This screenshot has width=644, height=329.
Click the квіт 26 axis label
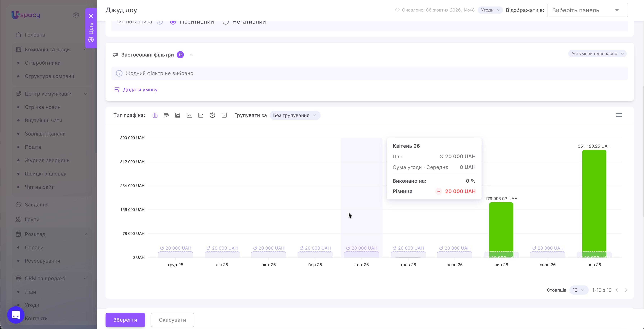pos(361,265)
